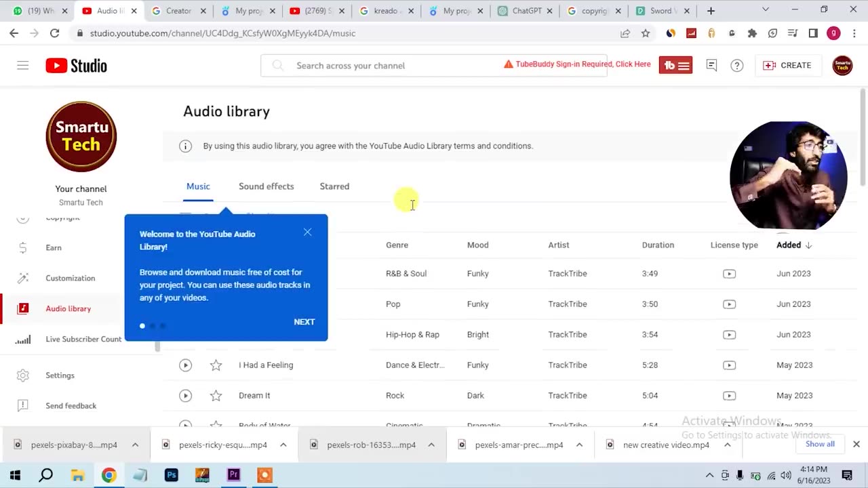Open Chrome three-dot menu
Screen dimensions: 868x488
(854, 33)
